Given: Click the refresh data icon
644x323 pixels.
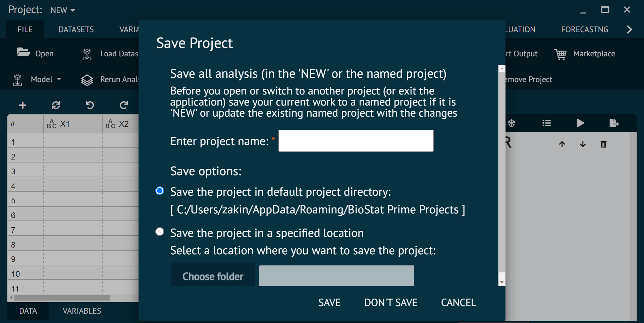Looking at the screenshot, I should [x=56, y=105].
